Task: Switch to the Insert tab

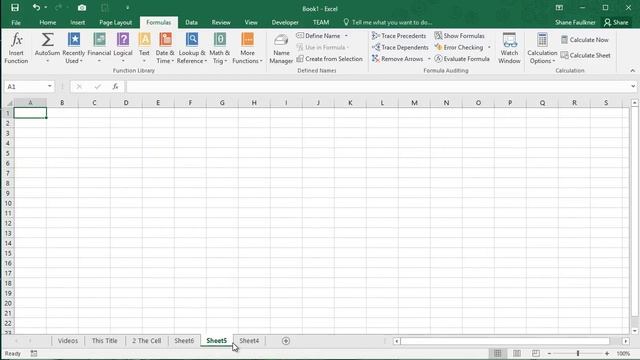Action: pyautogui.click(x=78, y=22)
